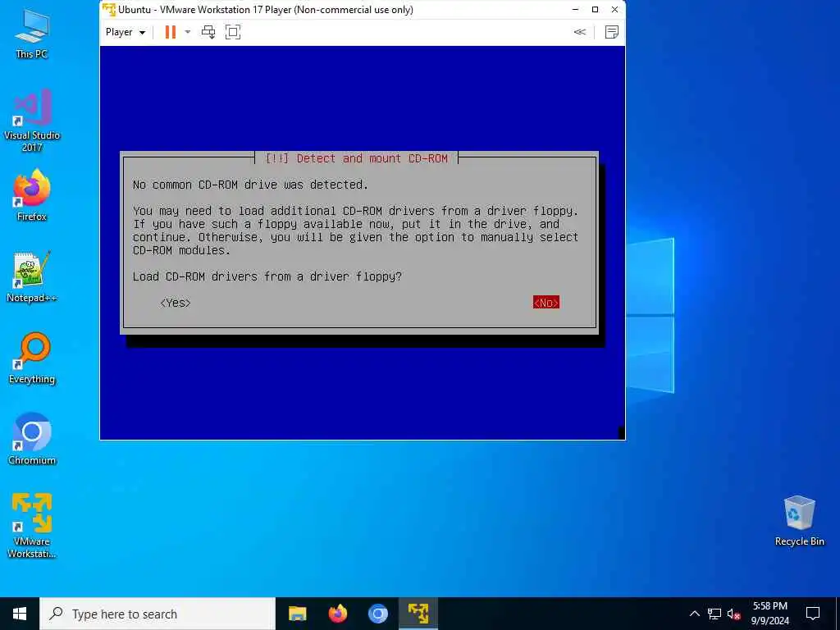Click the 'Detect and mount CD-ROM' dialog title
840x630 pixels.
point(356,158)
